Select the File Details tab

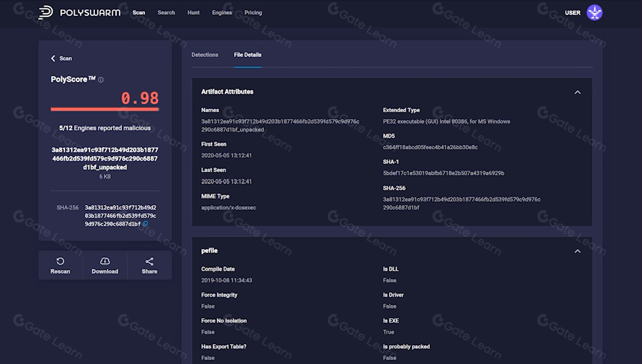tap(248, 55)
